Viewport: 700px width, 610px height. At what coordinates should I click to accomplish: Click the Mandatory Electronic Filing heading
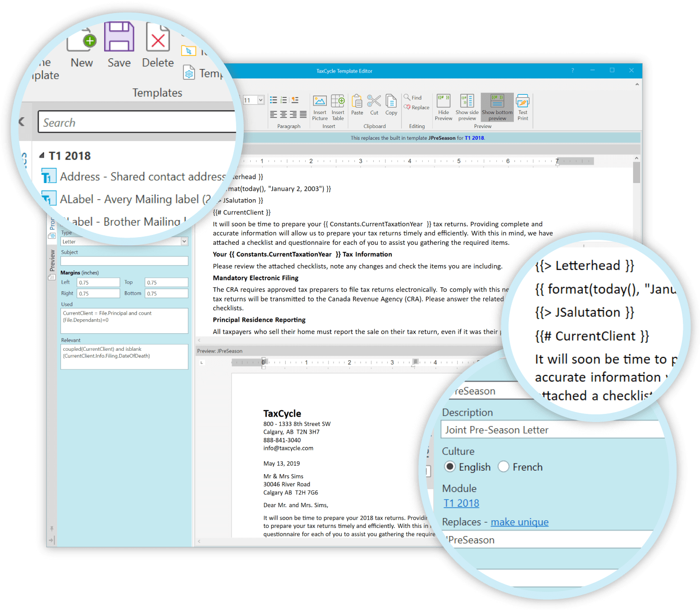click(x=256, y=278)
